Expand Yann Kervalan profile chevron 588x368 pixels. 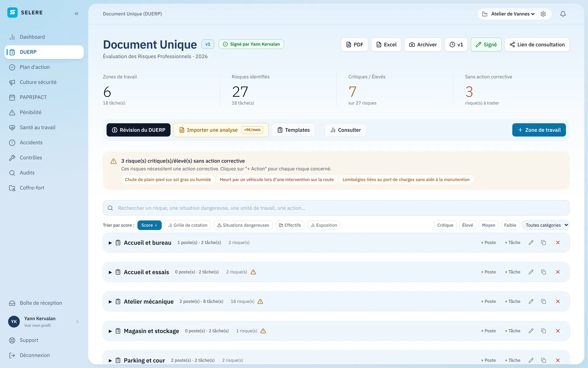click(77, 321)
